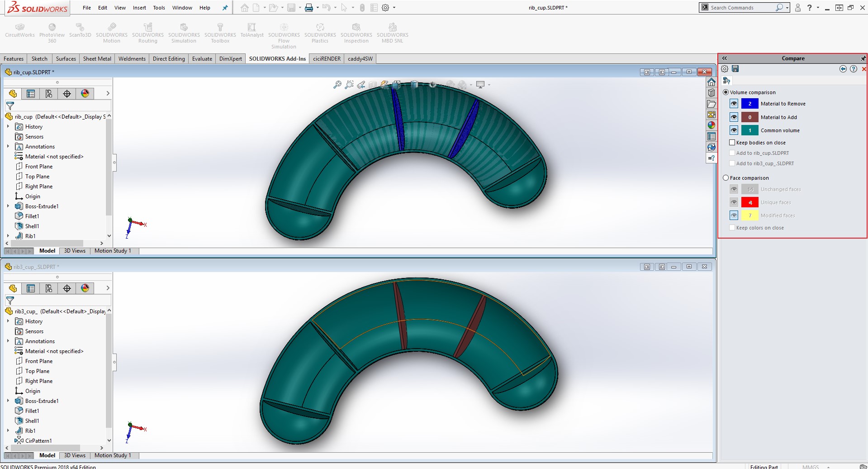Expand Rib1 in rib3_cup tree
This screenshot has width=868, height=469.
[8, 431]
